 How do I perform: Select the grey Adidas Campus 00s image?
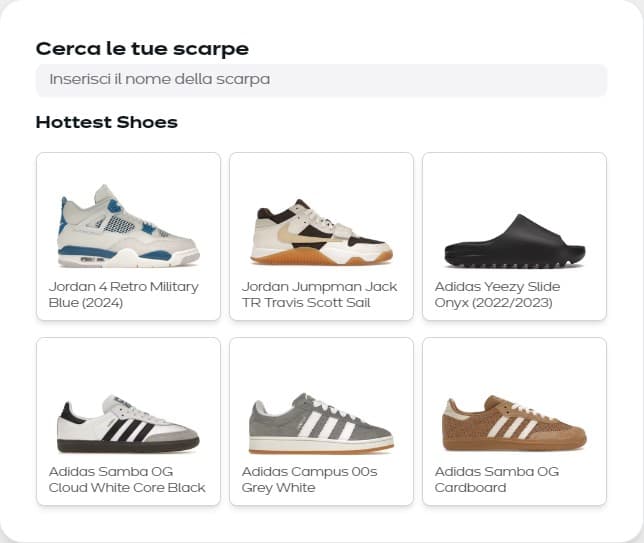click(x=321, y=424)
